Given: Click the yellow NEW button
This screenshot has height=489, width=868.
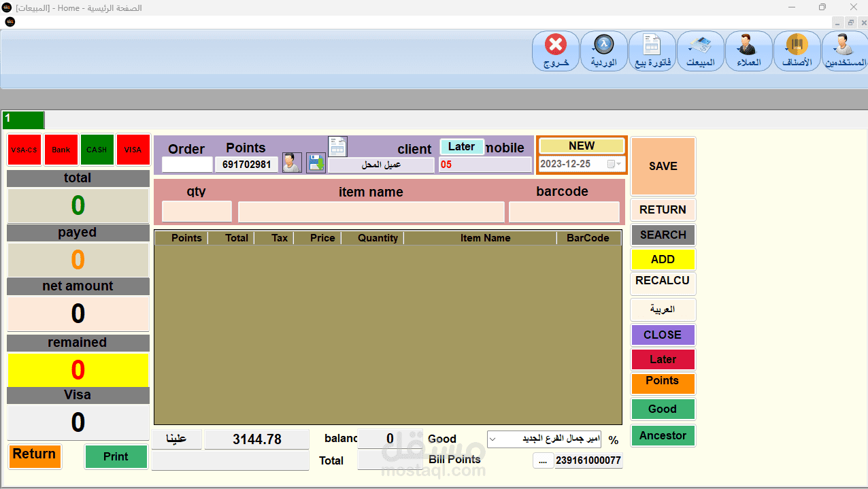Looking at the screenshot, I should coord(582,146).
